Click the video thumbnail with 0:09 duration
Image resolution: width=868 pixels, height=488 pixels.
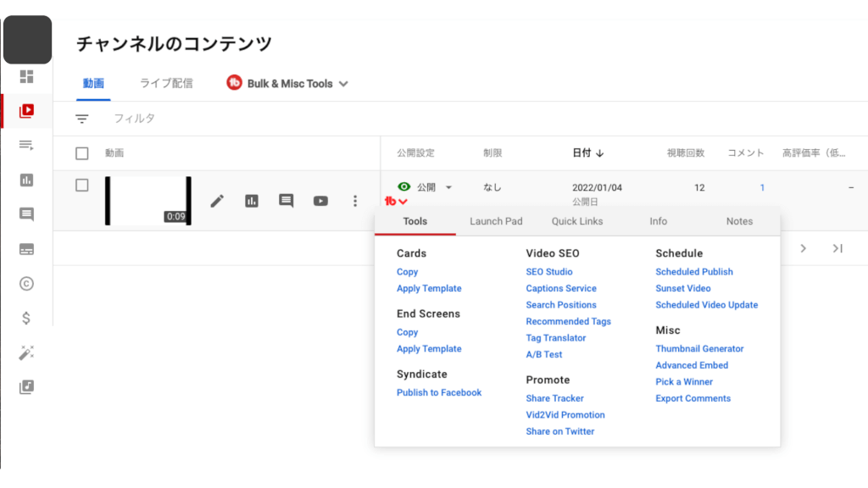pos(147,201)
